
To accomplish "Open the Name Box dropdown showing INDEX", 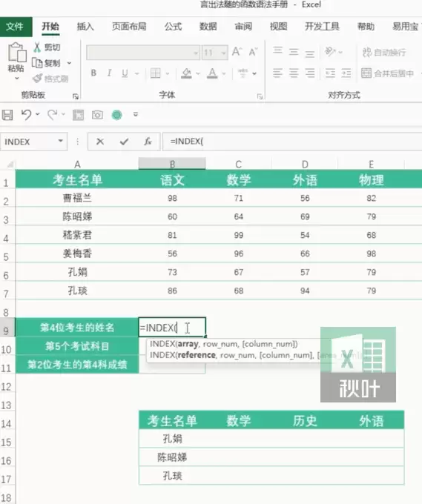I will pos(61,141).
